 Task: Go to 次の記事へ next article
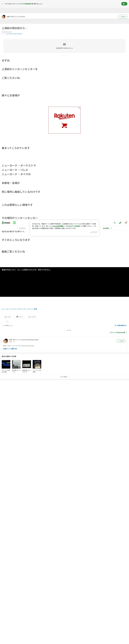point(107,228)
